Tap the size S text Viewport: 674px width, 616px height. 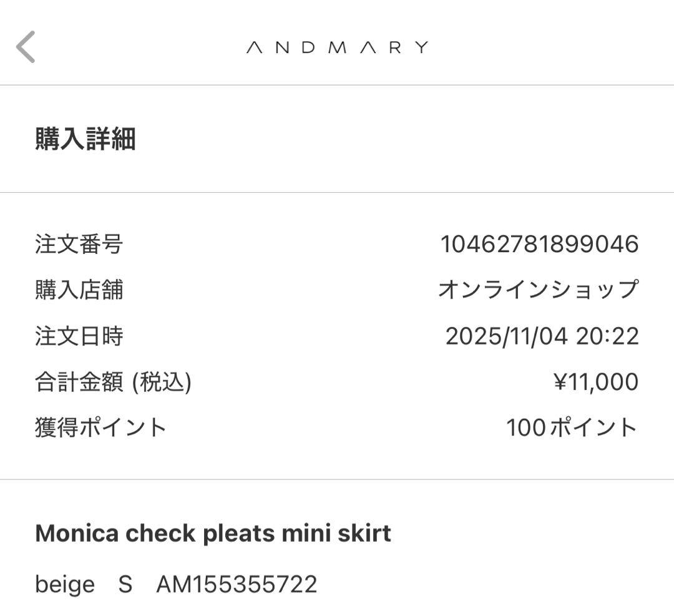125,585
